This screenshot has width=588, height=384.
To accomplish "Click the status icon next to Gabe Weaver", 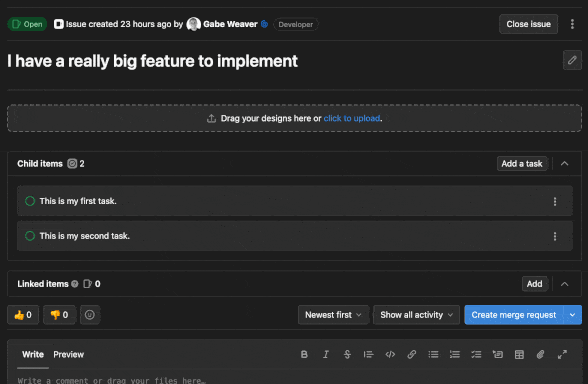I will coord(264,24).
